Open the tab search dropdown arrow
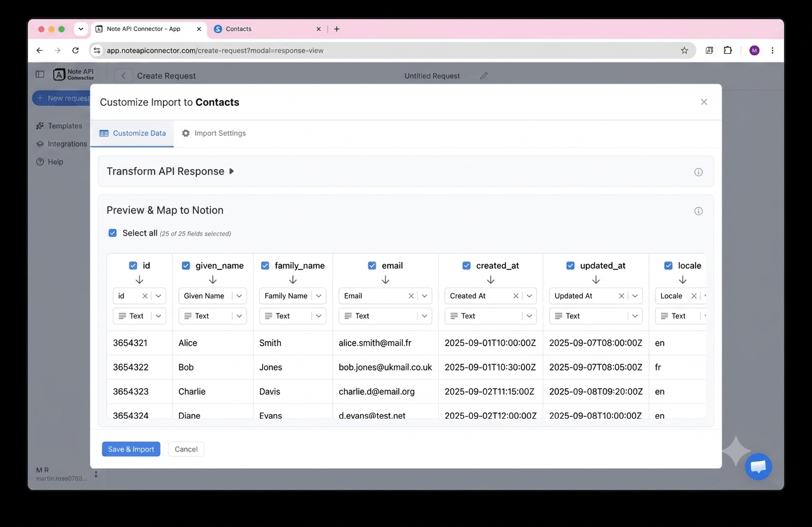The image size is (812, 527). point(81,29)
